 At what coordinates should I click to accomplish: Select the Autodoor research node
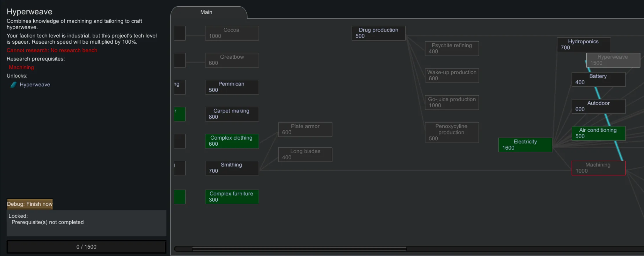[598, 106]
